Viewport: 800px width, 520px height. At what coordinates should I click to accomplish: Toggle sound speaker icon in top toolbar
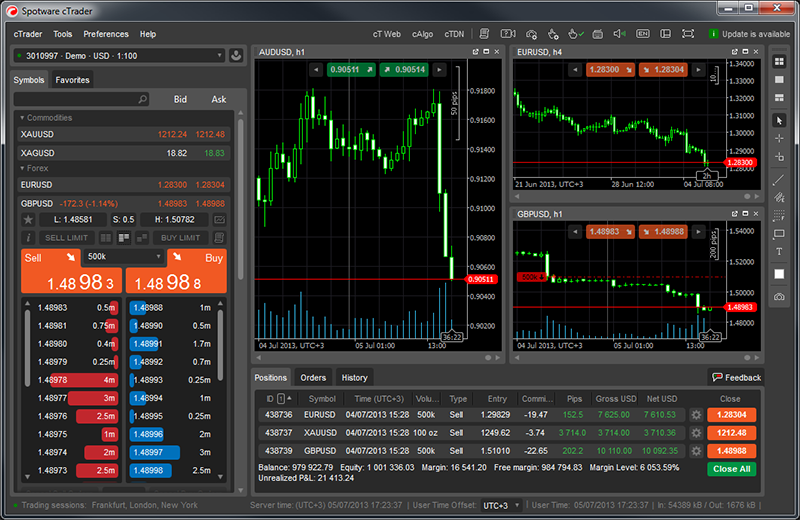(620, 34)
